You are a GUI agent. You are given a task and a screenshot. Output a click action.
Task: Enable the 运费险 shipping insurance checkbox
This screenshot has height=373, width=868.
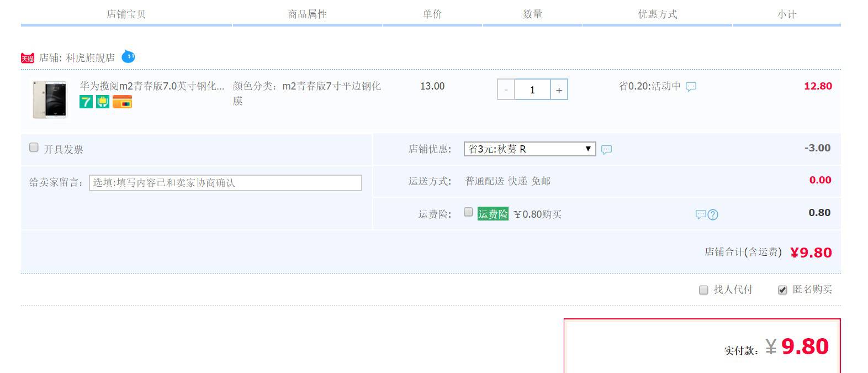point(468,212)
